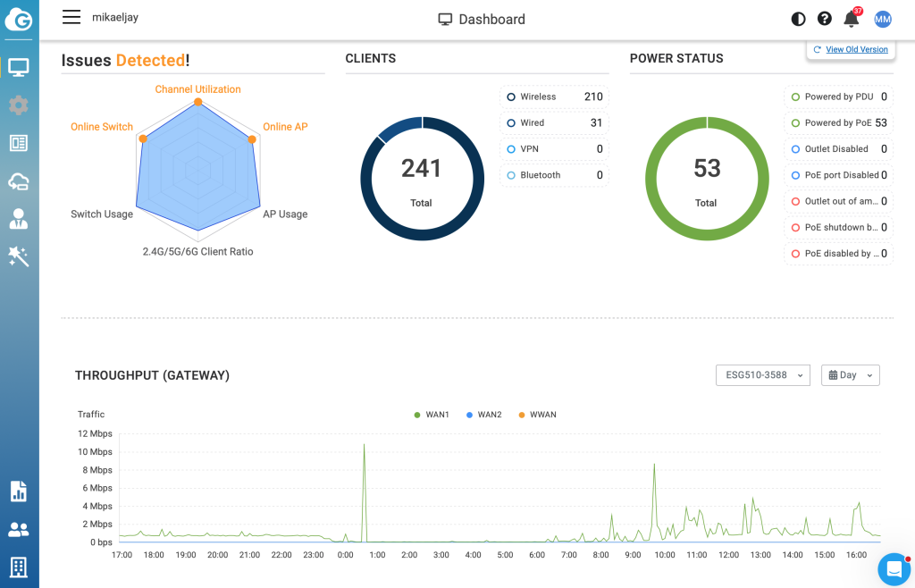915x588 pixels.
Task: Click the refresh icon beside View Old Version
Action: tap(817, 49)
